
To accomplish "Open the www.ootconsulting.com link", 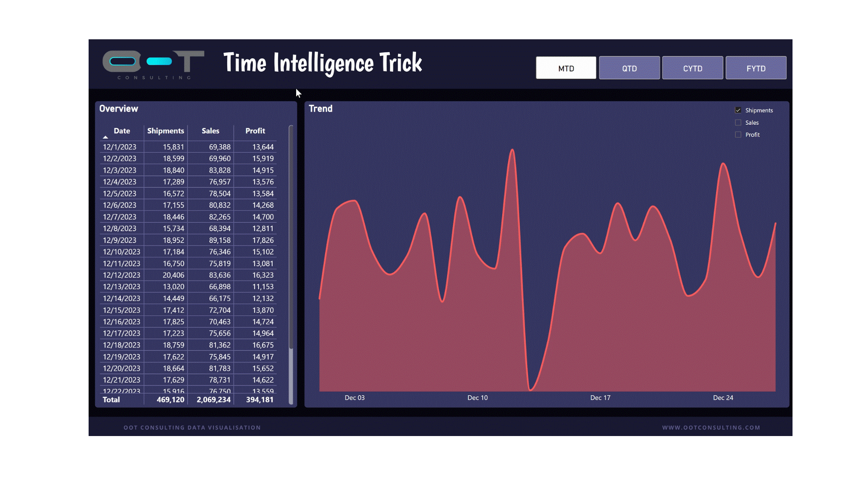I will (x=711, y=427).
